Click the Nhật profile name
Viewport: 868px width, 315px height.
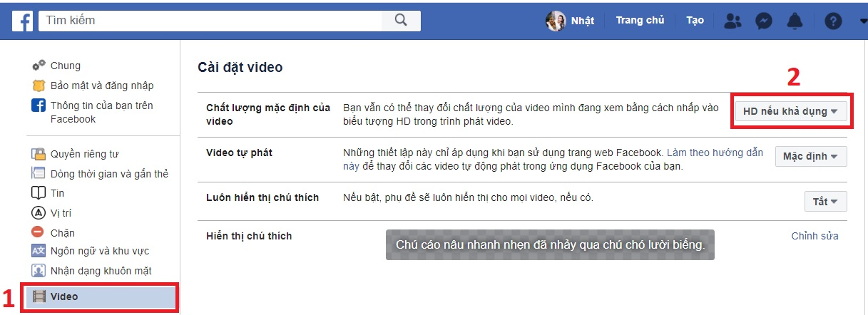pyautogui.click(x=583, y=21)
